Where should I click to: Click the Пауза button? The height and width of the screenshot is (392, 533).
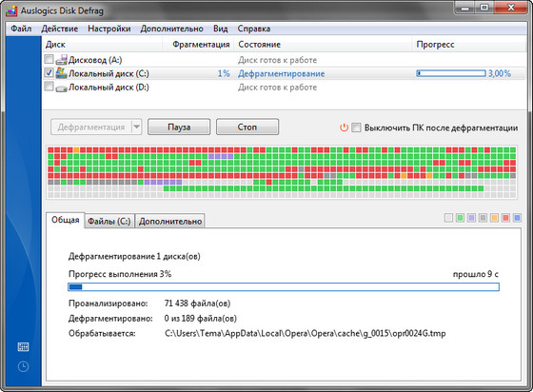click(179, 127)
